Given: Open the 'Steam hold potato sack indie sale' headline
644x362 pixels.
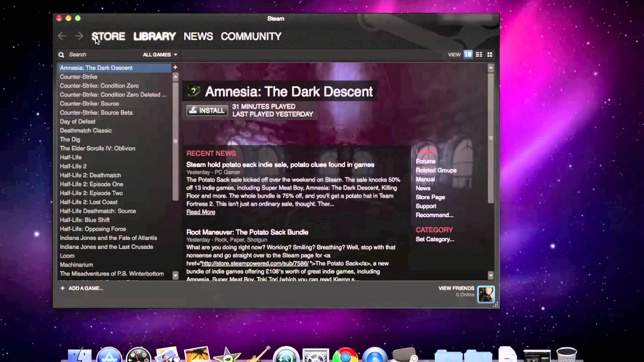Looking at the screenshot, I should click(280, 164).
